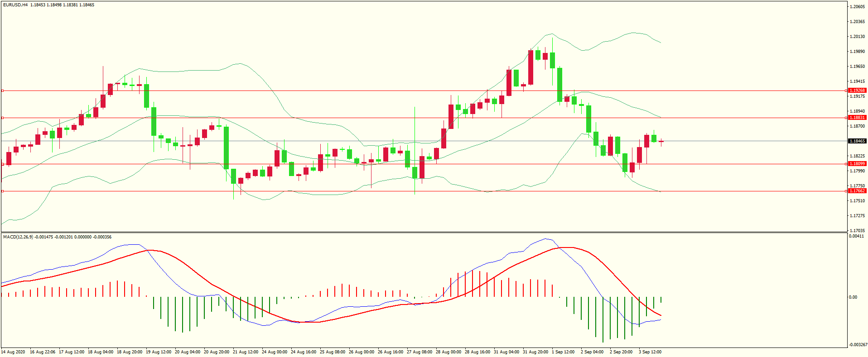The height and width of the screenshot is (357, 868).
Task: Click the 1.20130 price scale value
Action: click(x=857, y=37)
